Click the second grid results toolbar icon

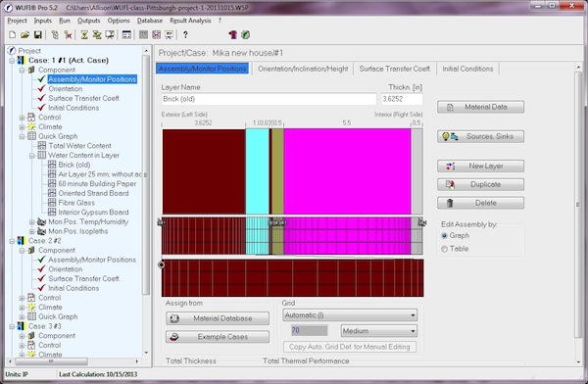(157, 35)
